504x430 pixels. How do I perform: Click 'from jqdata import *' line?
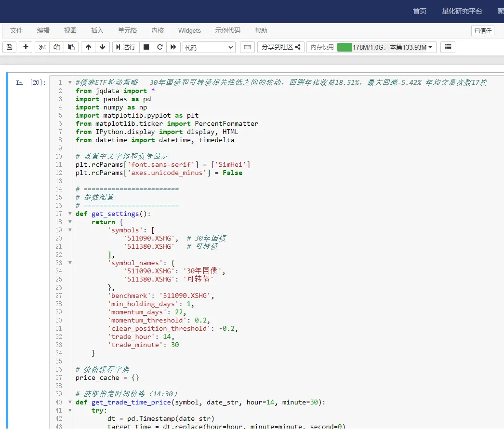coord(115,91)
